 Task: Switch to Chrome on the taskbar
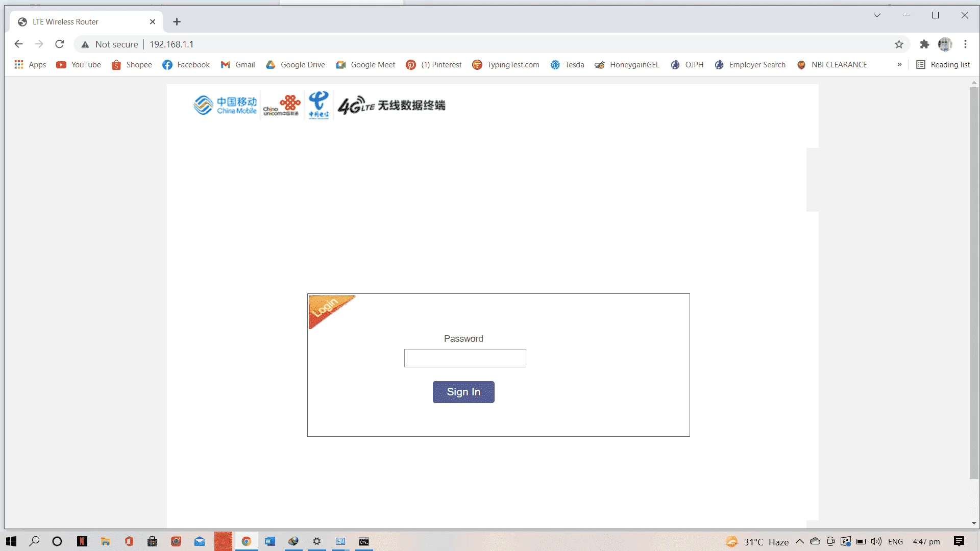click(x=247, y=541)
